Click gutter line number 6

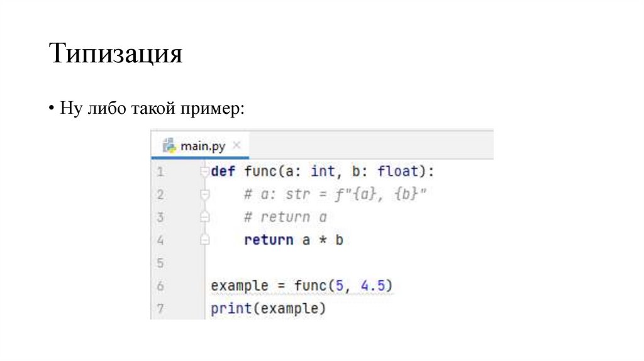coord(160,286)
